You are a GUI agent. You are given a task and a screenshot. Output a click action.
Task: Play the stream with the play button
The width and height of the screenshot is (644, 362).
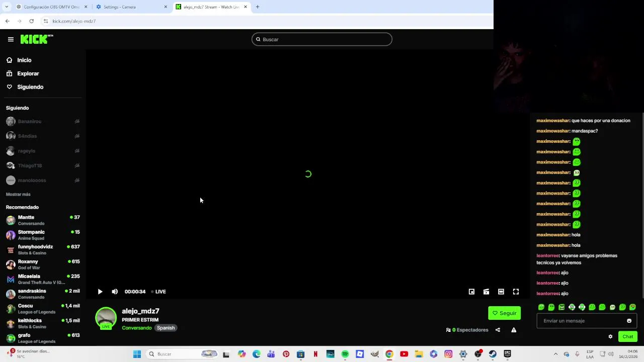pos(100,292)
